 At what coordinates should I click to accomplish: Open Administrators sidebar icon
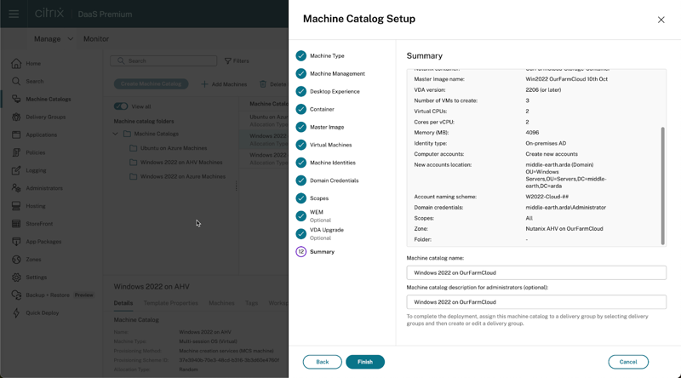16,188
